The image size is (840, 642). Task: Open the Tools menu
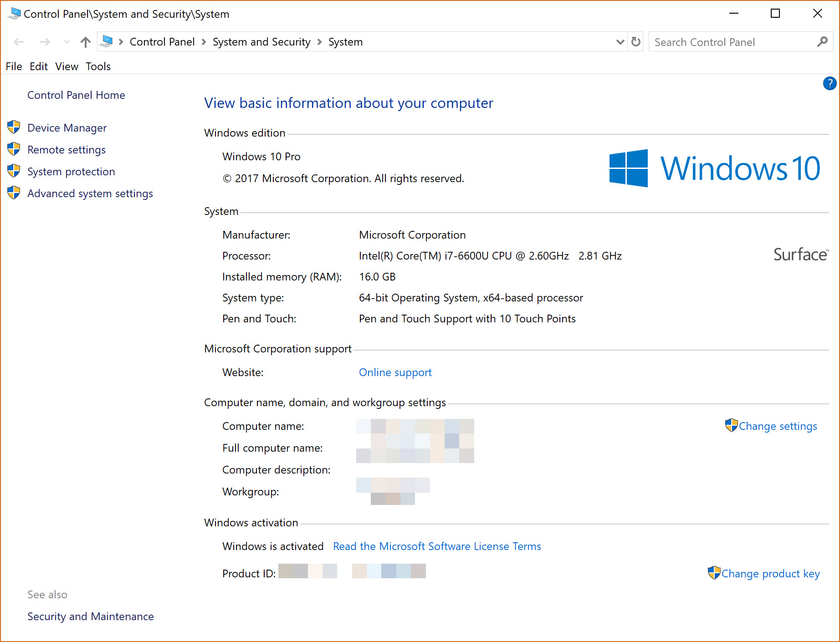tap(98, 66)
